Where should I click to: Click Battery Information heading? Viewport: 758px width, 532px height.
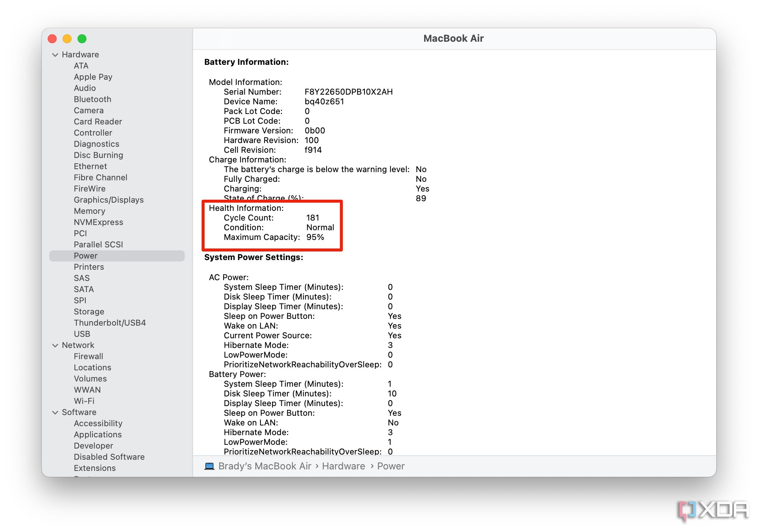coord(246,62)
